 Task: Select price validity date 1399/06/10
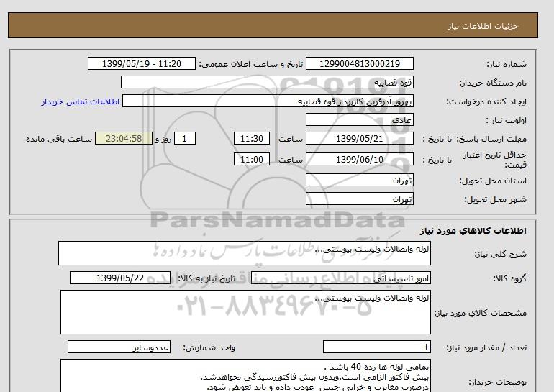point(359,159)
